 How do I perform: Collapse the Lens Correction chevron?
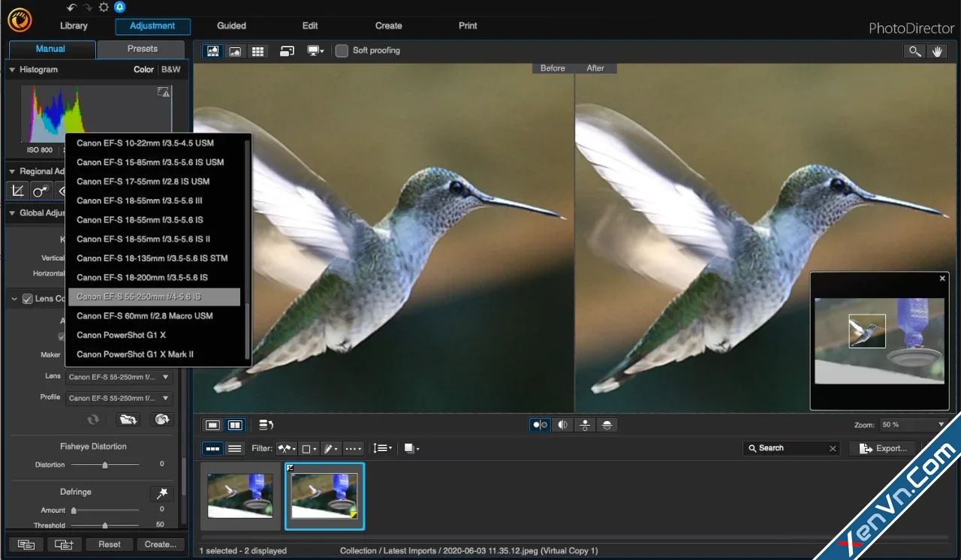[x=14, y=299]
